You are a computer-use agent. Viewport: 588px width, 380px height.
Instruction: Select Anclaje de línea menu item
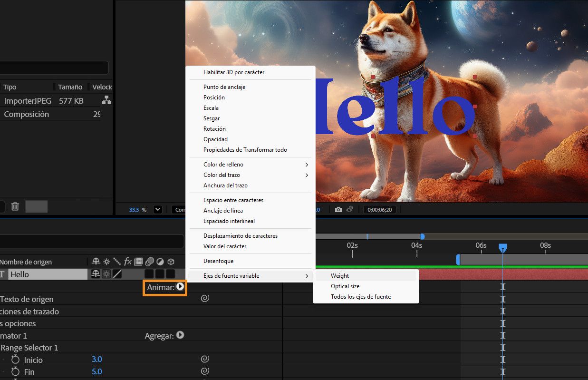(250, 211)
